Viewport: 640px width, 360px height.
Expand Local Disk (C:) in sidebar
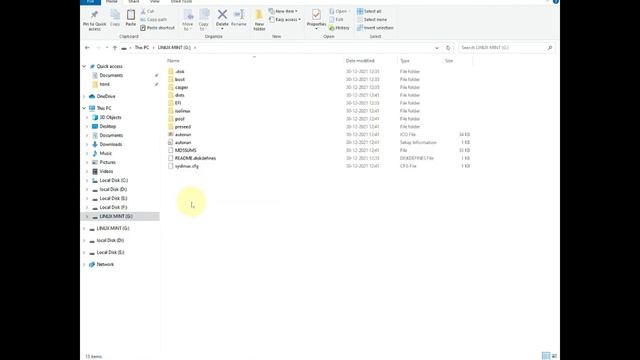coord(87,180)
